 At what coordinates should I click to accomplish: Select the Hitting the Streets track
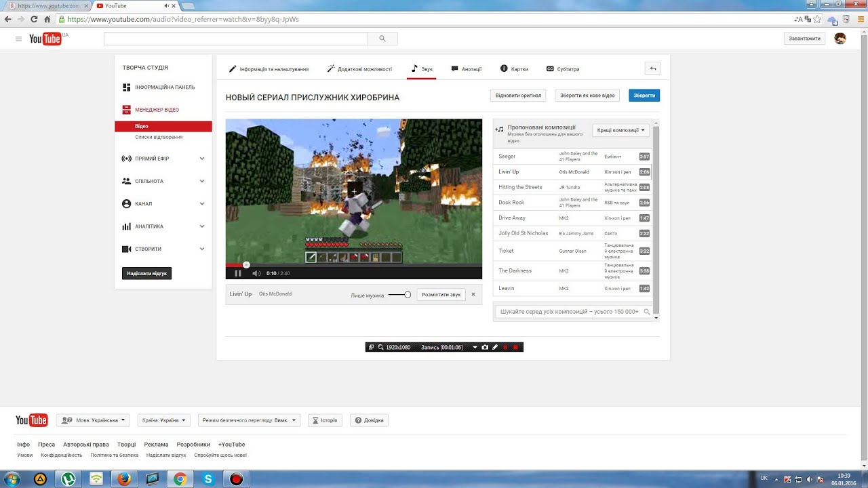tap(572, 187)
